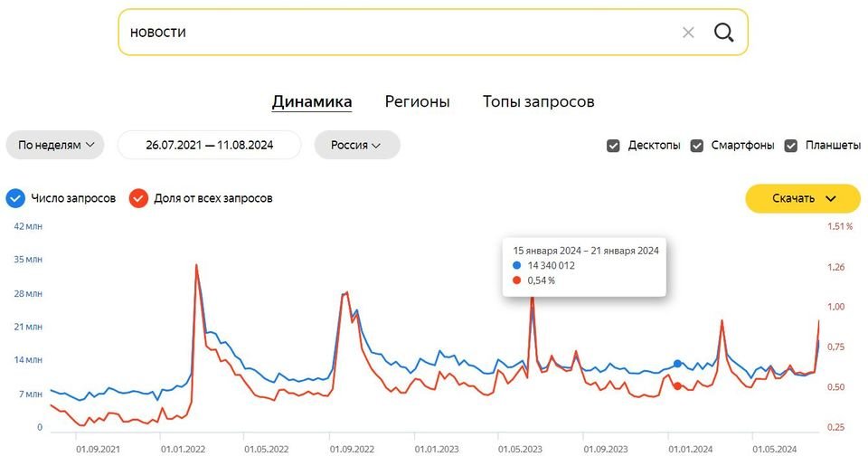Viewport: 868px width, 466px height.
Task: Click into the search field with новости
Action: point(398,33)
